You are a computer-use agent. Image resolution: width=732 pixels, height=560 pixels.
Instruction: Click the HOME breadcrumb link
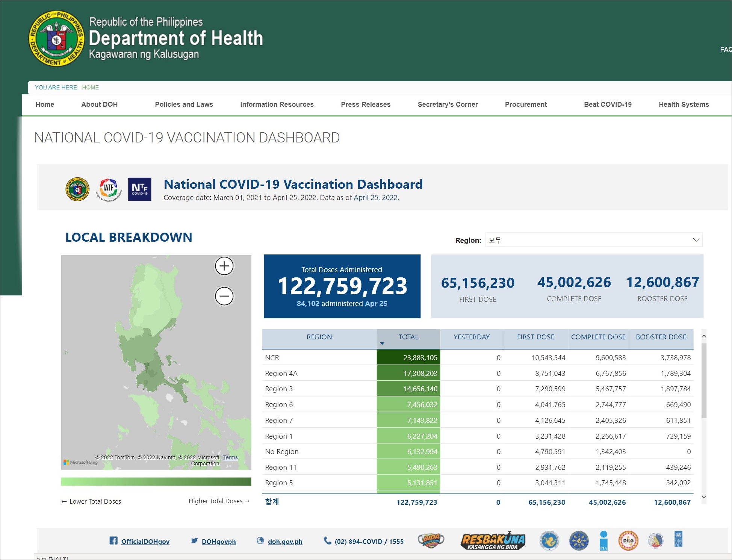90,88
